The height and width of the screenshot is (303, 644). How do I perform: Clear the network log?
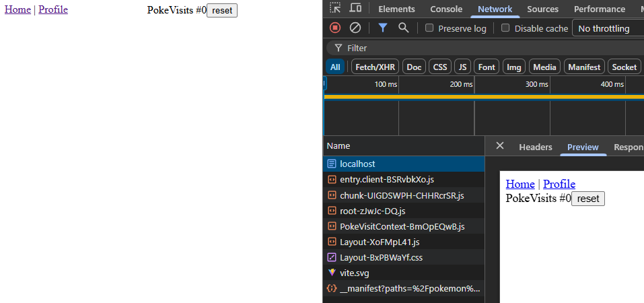pyautogui.click(x=355, y=28)
